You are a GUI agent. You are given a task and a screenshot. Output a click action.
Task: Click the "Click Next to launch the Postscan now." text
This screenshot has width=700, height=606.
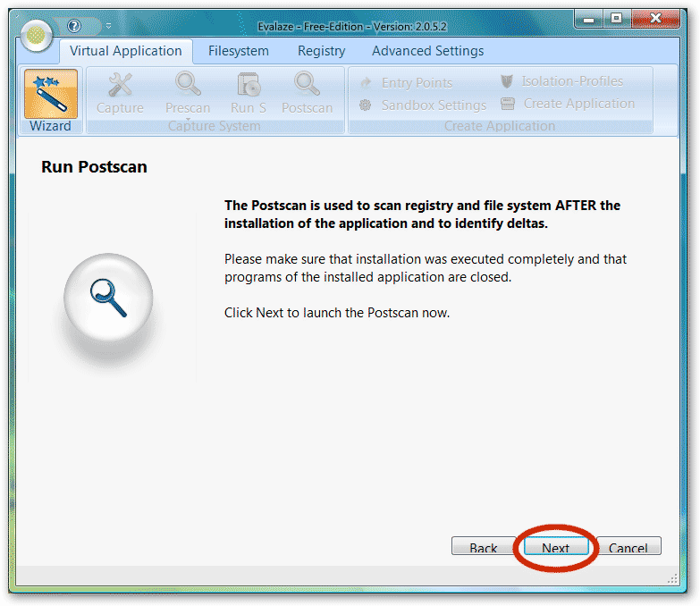(337, 313)
